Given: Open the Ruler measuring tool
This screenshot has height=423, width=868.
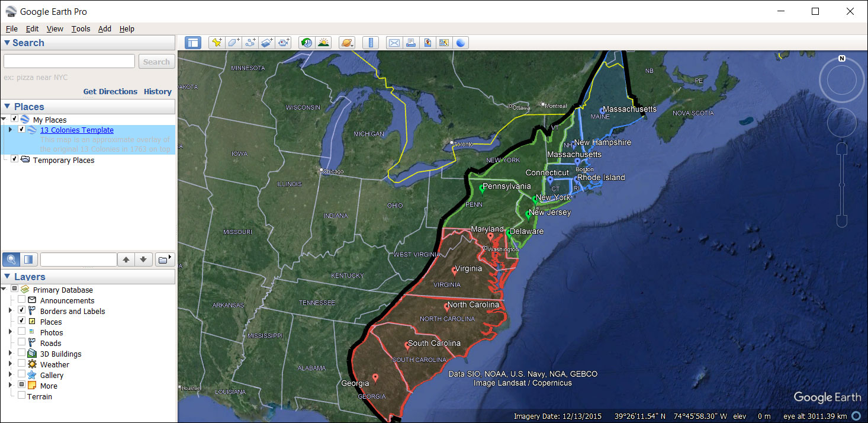Looking at the screenshot, I should click(x=371, y=43).
